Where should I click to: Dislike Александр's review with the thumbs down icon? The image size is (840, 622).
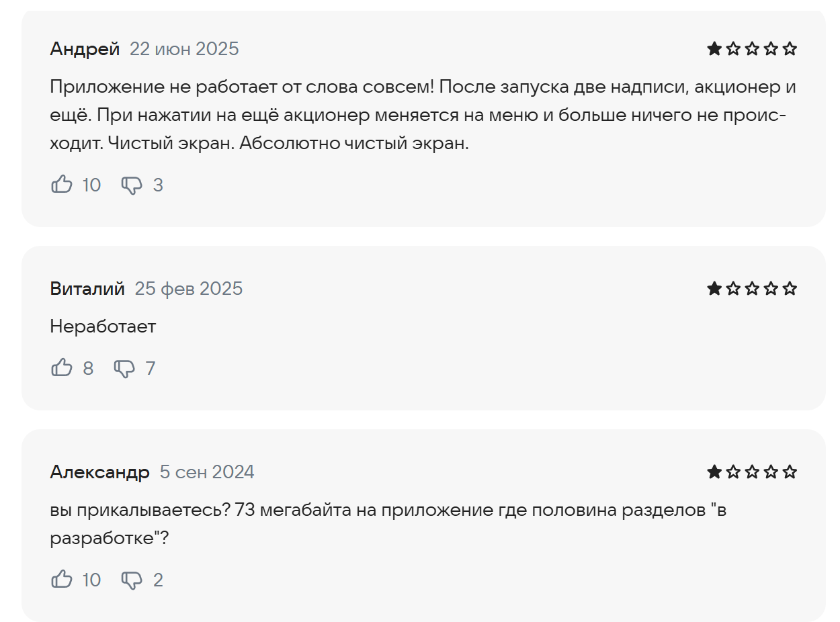pyautogui.click(x=132, y=580)
